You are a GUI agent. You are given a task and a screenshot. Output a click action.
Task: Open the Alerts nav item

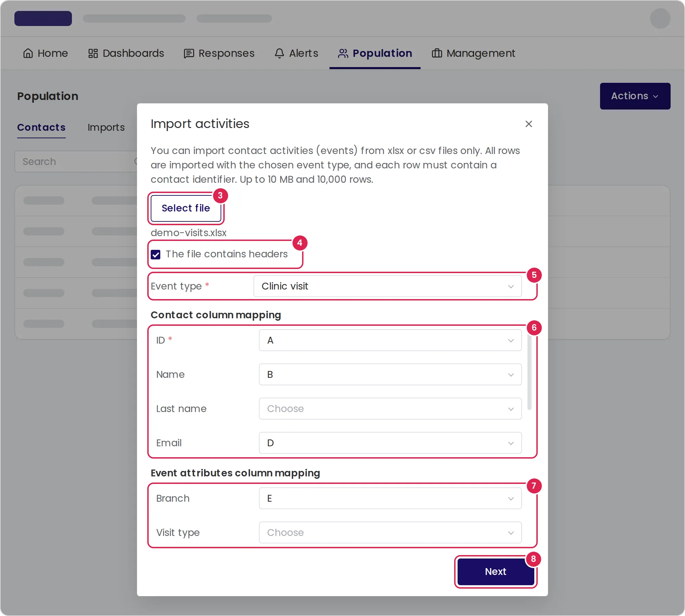(296, 53)
